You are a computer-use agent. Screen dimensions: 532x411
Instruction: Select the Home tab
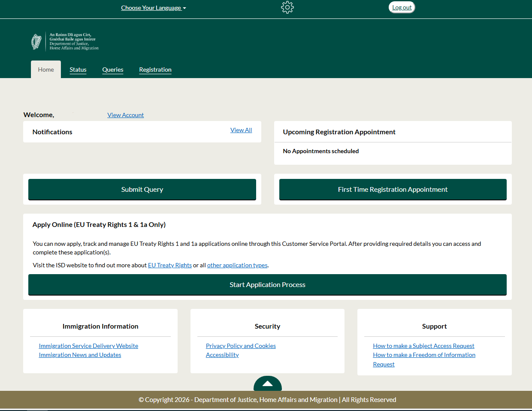click(x=46, y=70)
